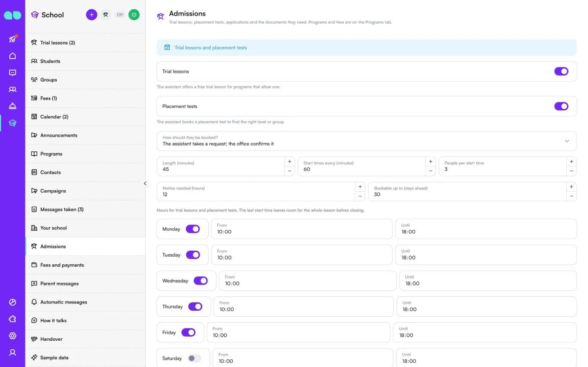Click the purple plus add button

tap(91, 15)
